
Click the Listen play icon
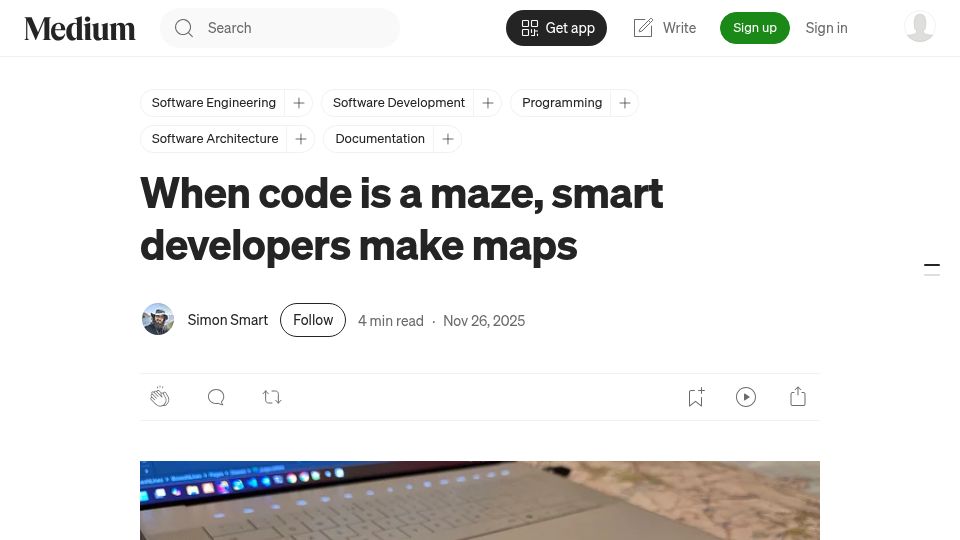coord(746,397)
